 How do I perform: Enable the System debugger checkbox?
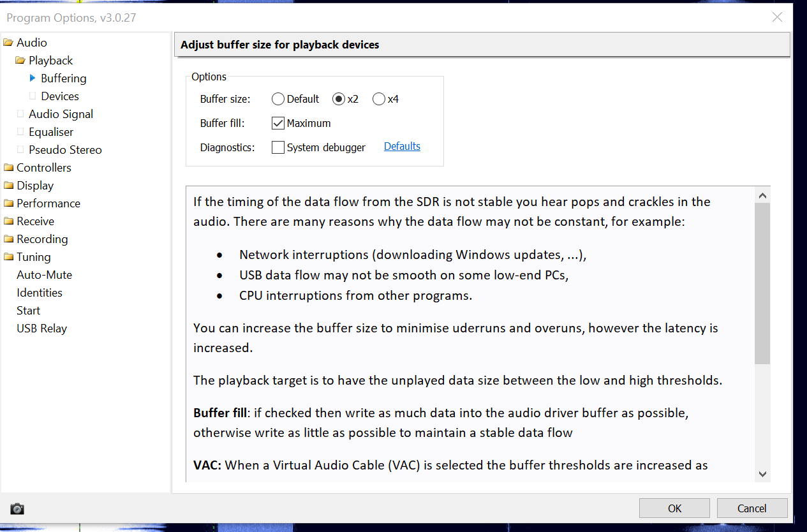click(x=278, y=147)
